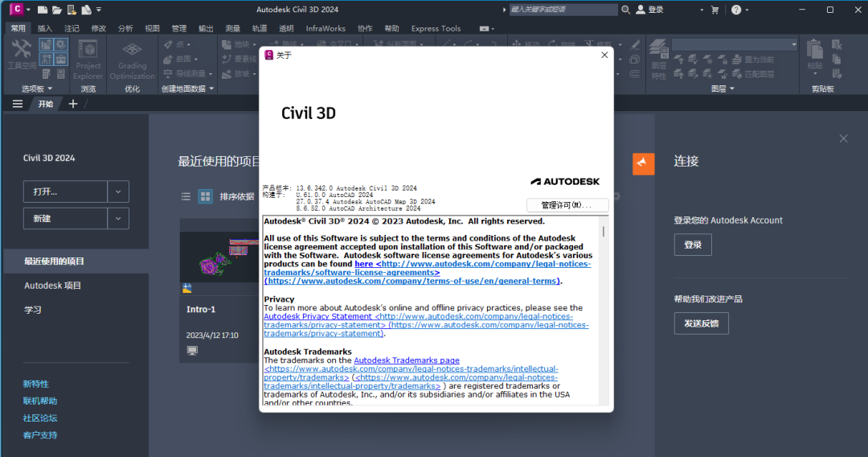
Task: Click the orange announcement icon beside 连接
Action: tap(643, 163)
